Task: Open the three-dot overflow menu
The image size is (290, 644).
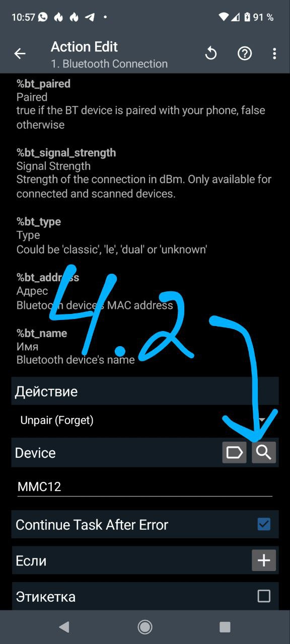Action: coord(274,53)
